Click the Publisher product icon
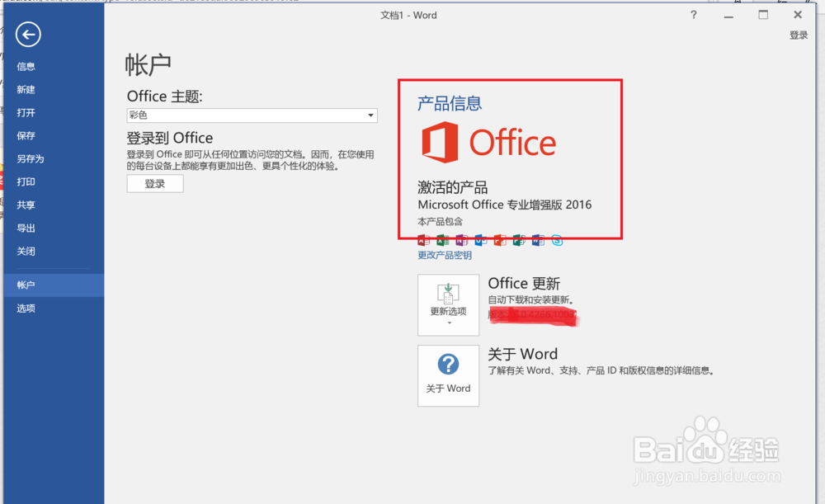This screenshot has height=504, width=825. (519, 241)
